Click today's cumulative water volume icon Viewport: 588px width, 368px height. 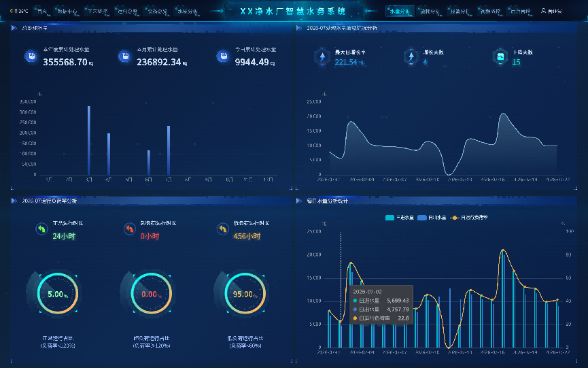pyautogui.click(x=224, y=56)
